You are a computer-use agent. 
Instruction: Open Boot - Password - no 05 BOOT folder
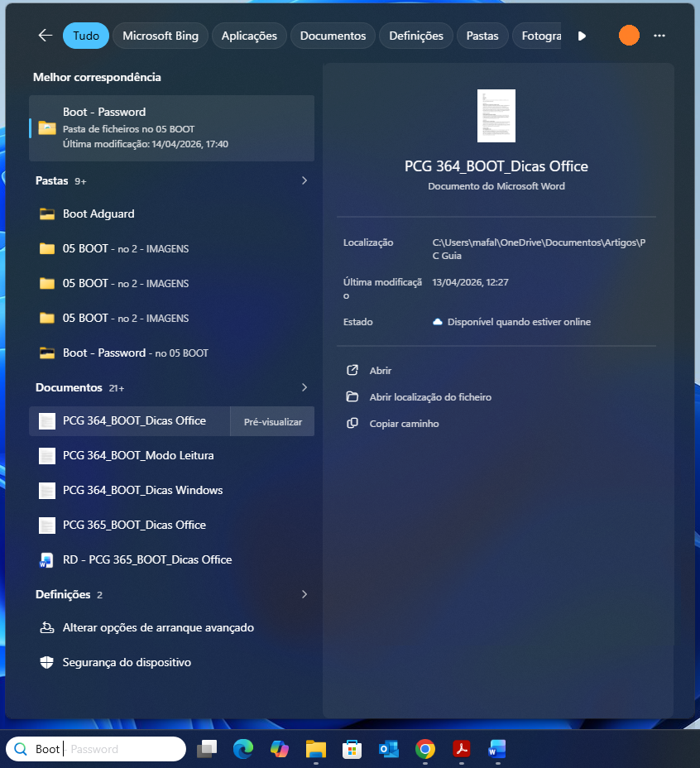(171, 353)
